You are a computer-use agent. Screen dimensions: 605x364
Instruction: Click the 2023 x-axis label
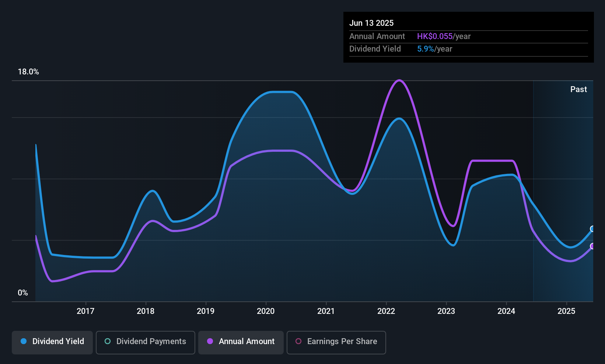446,311
